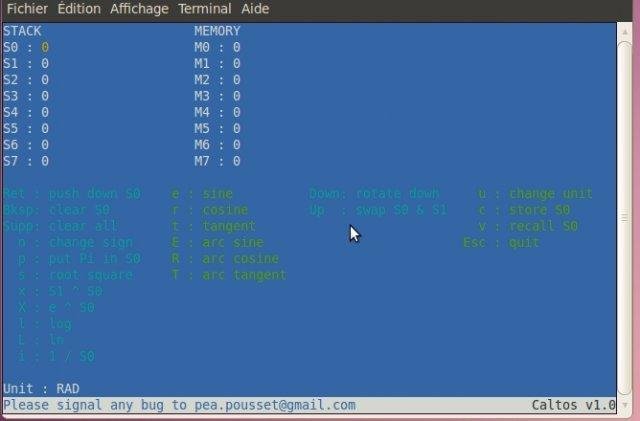The height and width of the screenshot is (421, 640).
Task: Click the 'Unit : RAD' status line
Action: point(42,388)
